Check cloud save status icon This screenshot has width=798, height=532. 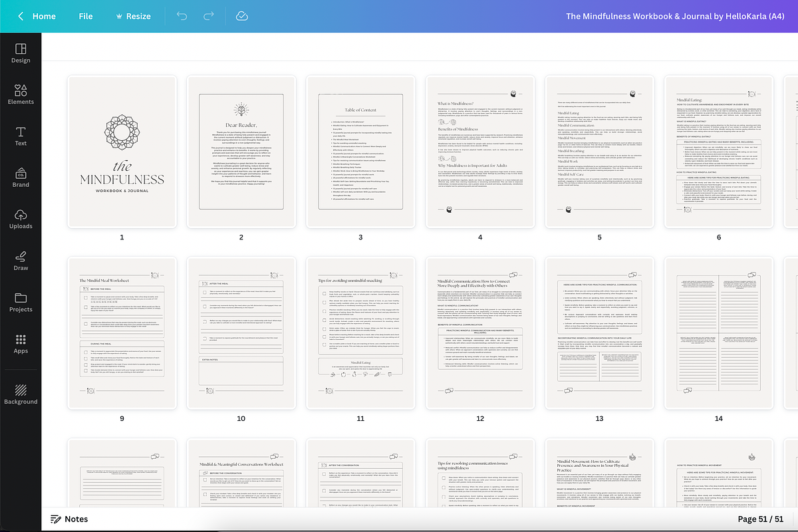coord(242,16)
